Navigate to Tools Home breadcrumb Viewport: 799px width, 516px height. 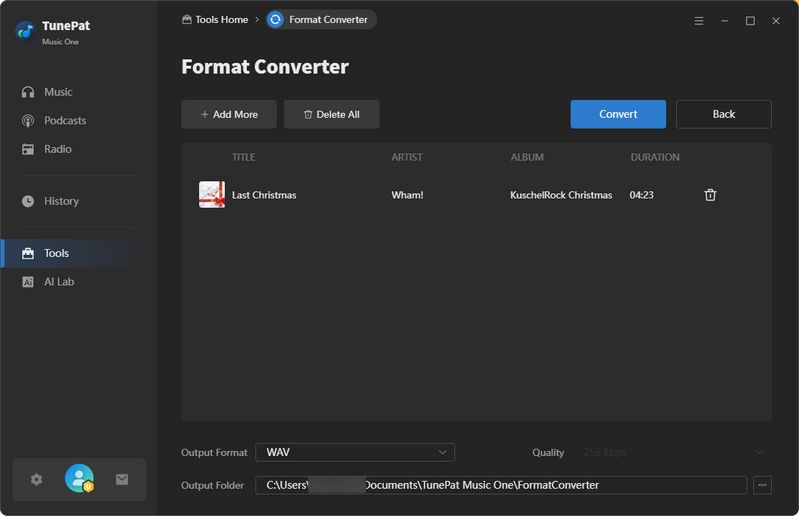(x=215, y=20)
